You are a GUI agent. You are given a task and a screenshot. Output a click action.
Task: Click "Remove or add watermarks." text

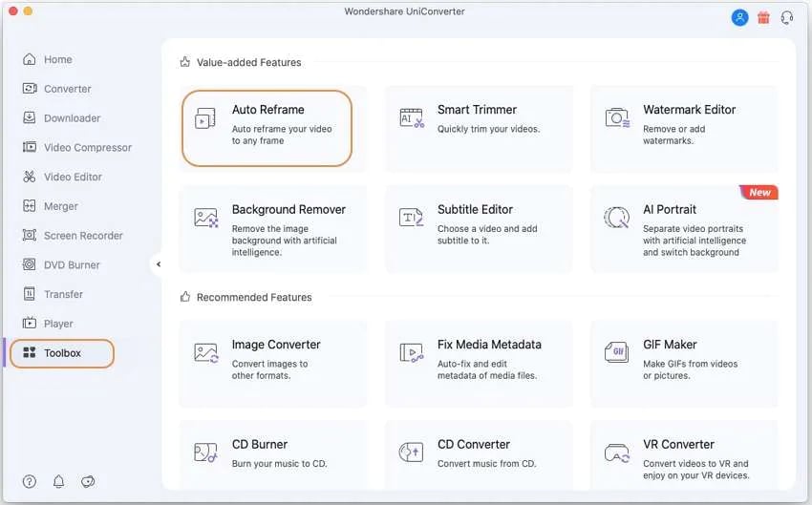pyautogui.click(x=673, y=135)
